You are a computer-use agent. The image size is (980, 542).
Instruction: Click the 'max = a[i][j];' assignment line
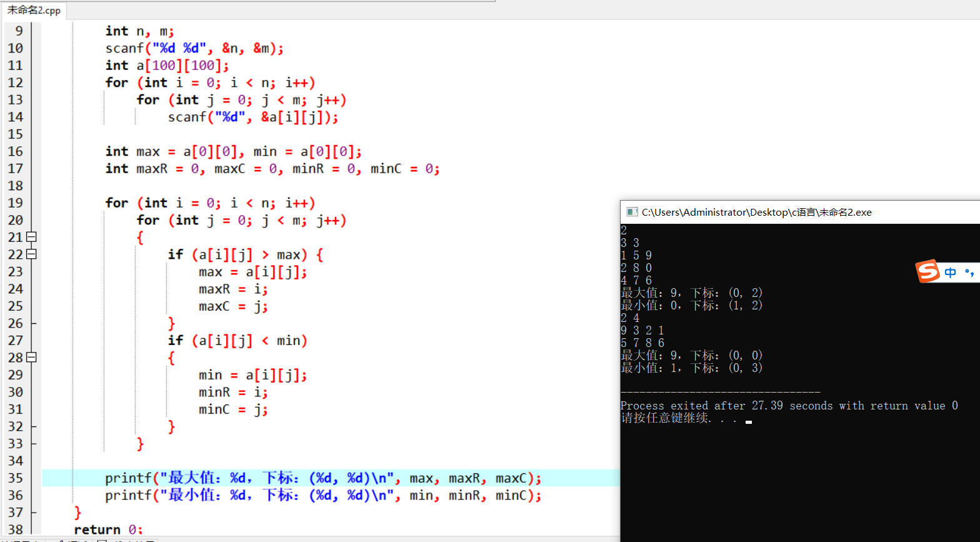(x=253, y=272)
